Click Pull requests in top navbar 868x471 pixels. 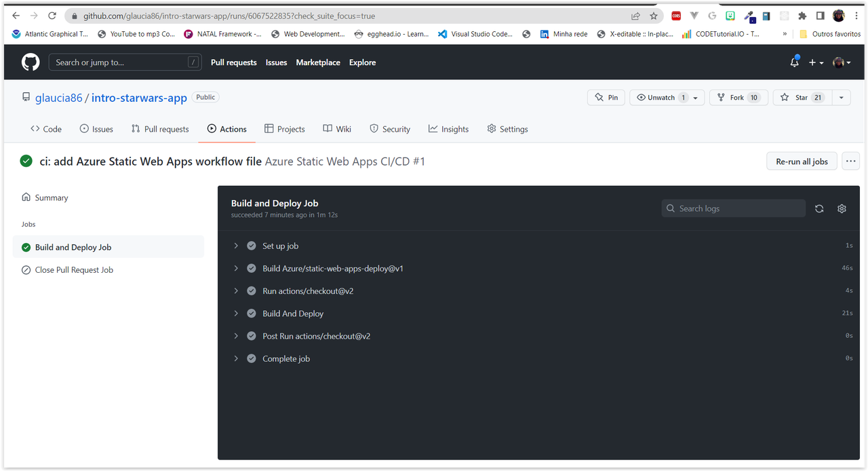(234, 62)
